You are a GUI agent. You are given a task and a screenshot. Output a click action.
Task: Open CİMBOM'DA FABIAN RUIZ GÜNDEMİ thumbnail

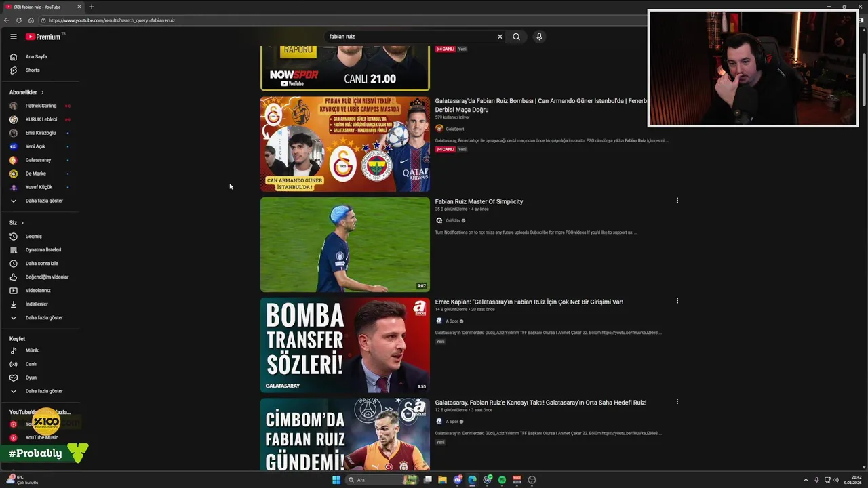click(345, 434)
